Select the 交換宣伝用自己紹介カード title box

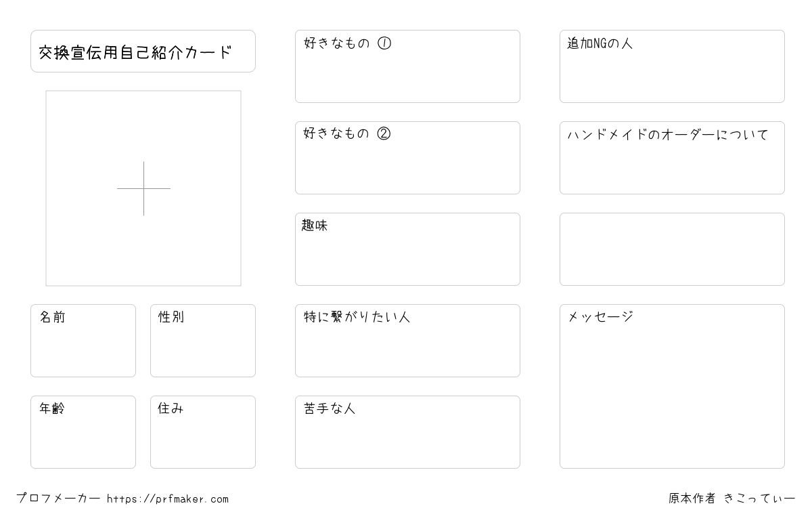143,51
